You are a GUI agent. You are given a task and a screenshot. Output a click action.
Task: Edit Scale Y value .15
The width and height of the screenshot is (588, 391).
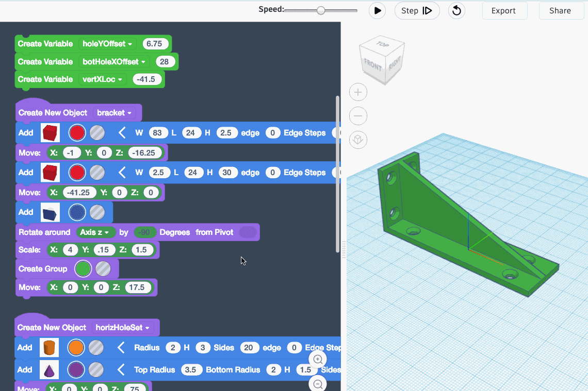coord(104,250)
